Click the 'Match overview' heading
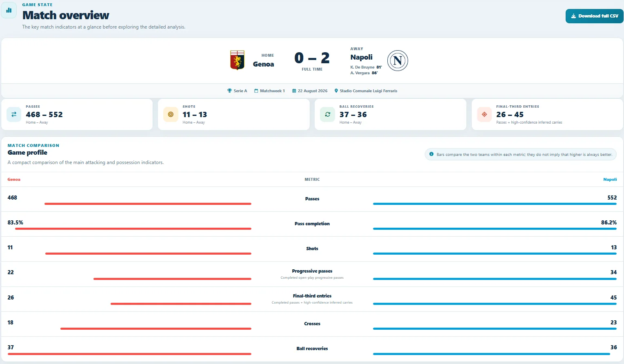This screenshot has width=624, height=364. [x=66, y=15]
